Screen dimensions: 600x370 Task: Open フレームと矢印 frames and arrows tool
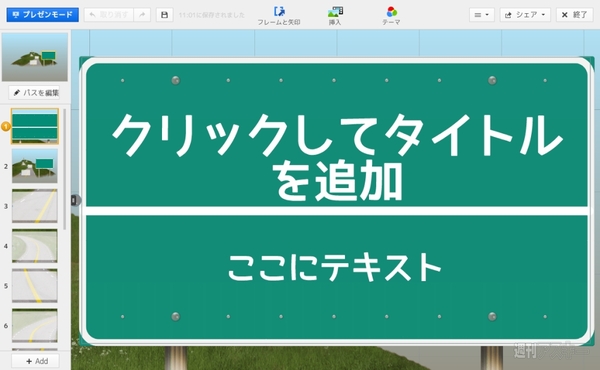(x=279, y=16)
